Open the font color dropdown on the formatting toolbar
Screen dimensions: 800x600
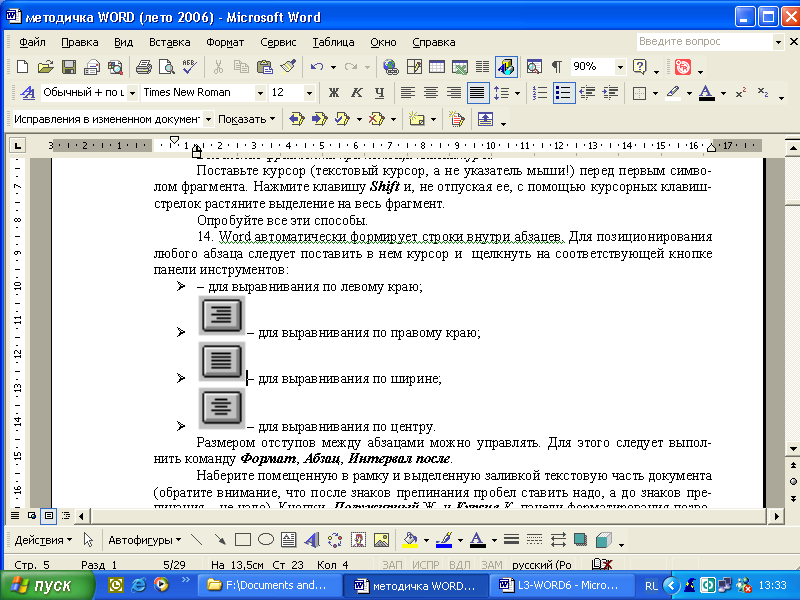[723, 93]
